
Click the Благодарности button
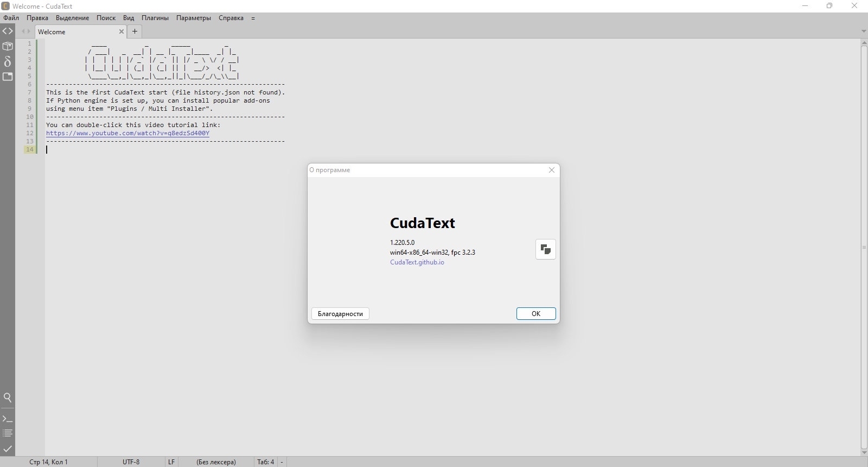pos(340,313)
